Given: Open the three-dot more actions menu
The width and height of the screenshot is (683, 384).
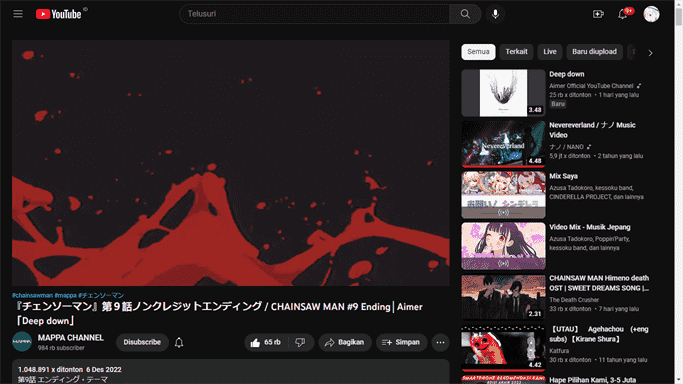Looking at the screenshot, I should [x=440, y=342].
